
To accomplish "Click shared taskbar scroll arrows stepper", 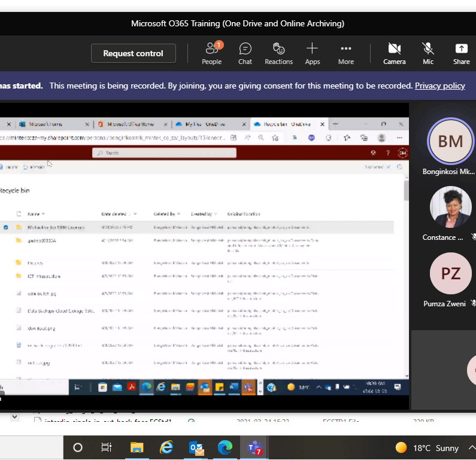I will click(x=260, y=387).
